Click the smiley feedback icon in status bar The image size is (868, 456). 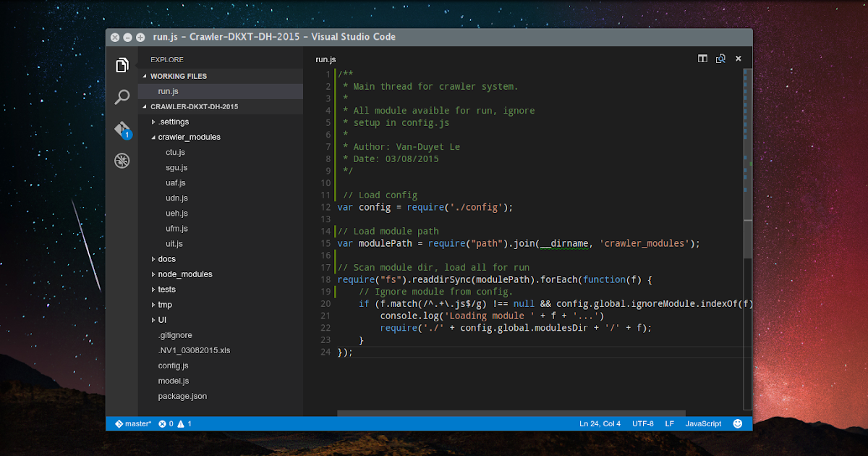pos(736,423)
